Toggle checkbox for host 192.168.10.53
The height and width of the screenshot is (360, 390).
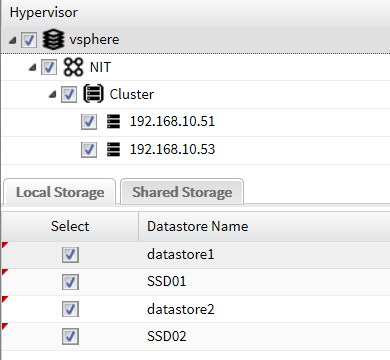[89, 150]
